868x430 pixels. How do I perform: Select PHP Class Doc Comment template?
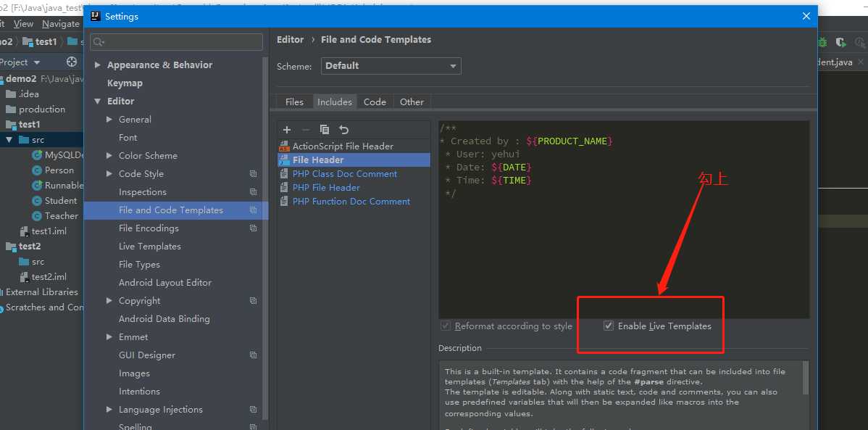(344, 173)
